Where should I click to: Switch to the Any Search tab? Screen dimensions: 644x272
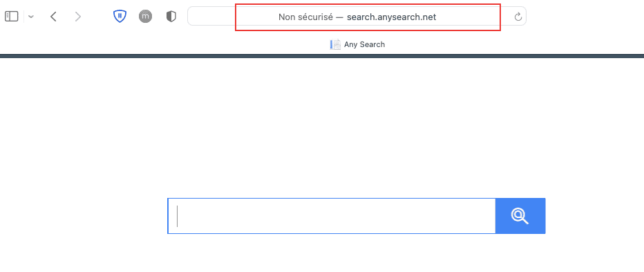[357, 44]
